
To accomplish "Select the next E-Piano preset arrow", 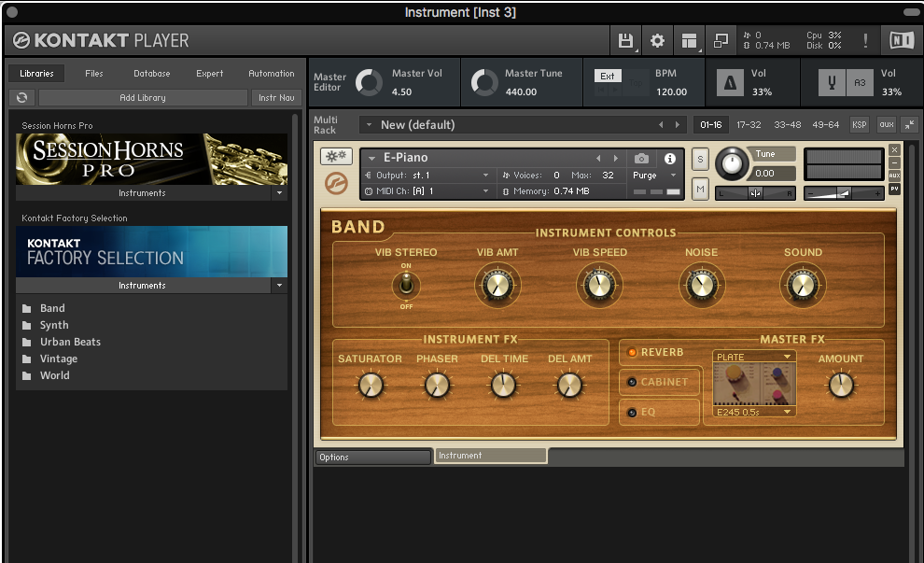I will click(x=616, y=158).
